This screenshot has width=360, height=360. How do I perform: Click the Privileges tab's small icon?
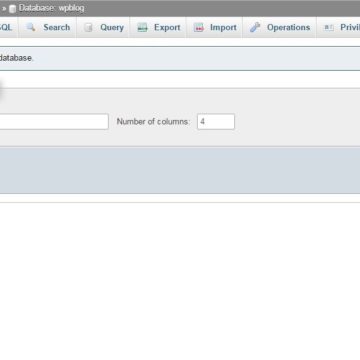(329, 28)
